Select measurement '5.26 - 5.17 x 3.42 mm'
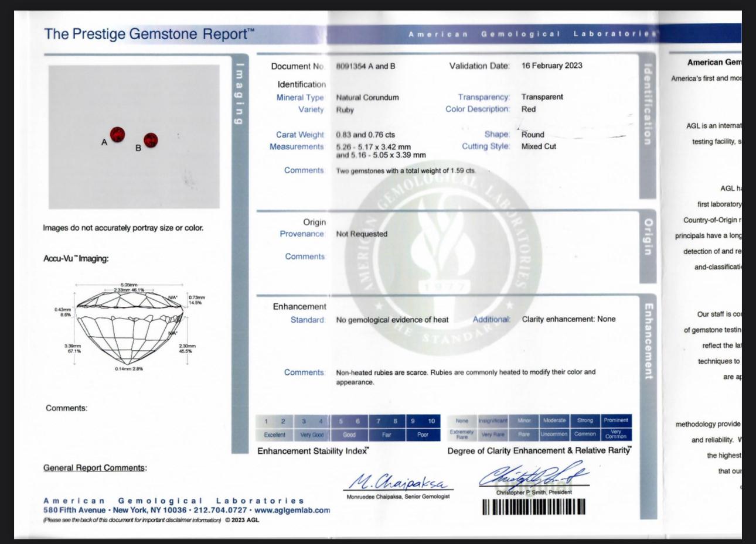The width and height of the screenshot is (756, 544). (373, 147)
